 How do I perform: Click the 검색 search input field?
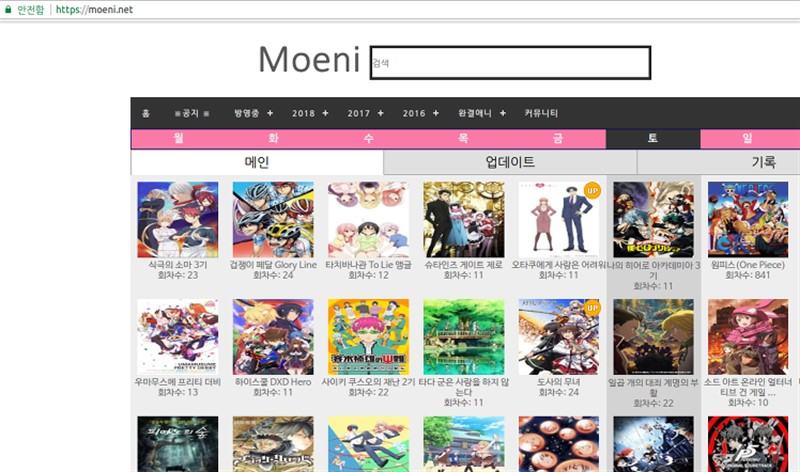pos(510,63)
